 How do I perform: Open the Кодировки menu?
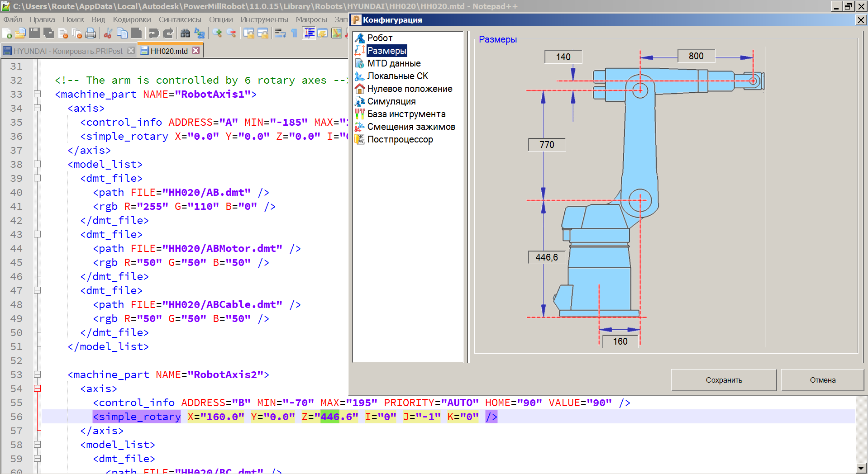132,19
